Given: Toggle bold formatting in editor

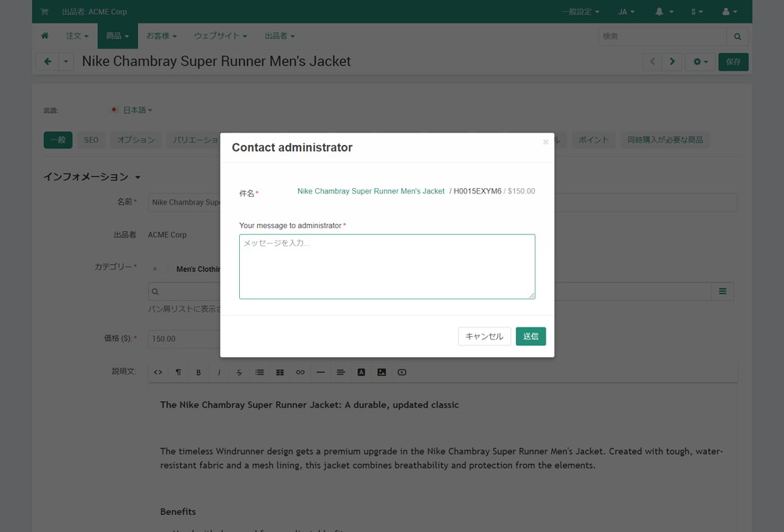Looking at the screenshot, I should coord(198,372).
